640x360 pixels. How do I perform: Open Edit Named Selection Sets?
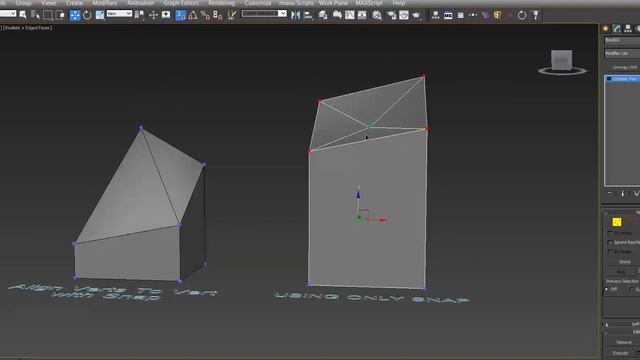pyautogui.click(x=232, y=15)
